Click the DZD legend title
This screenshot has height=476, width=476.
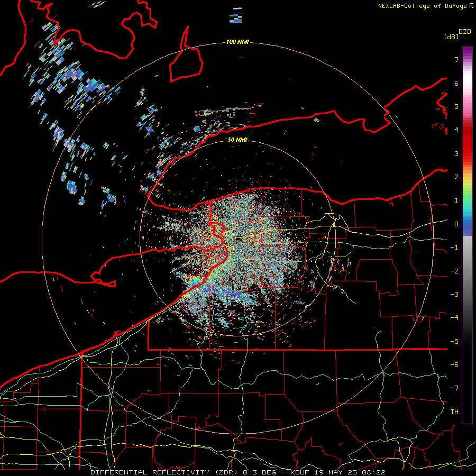465,32
